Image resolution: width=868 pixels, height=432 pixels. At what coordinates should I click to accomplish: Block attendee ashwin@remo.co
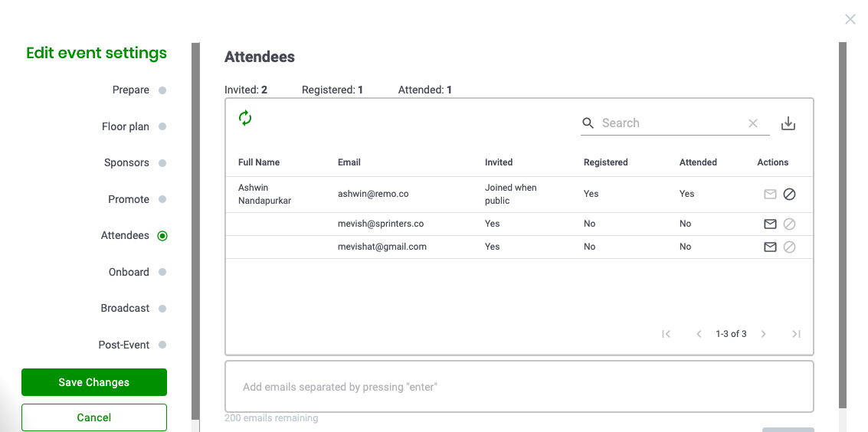(789, 195)
